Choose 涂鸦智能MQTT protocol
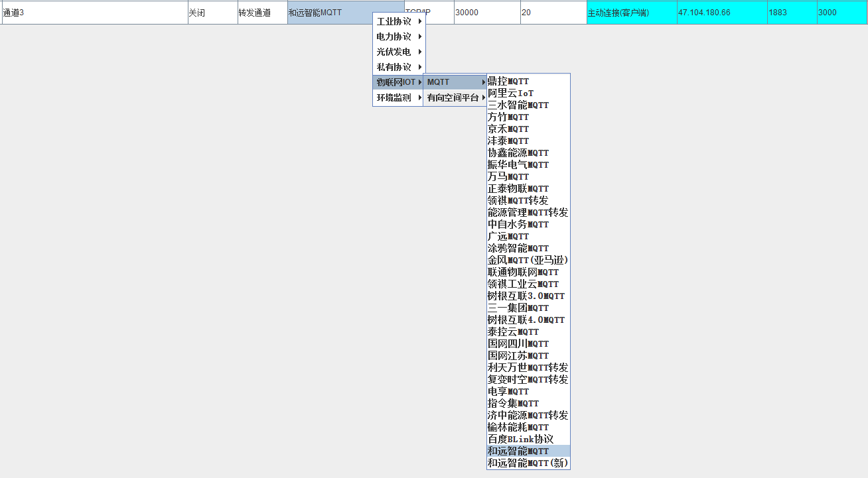 (x=528, y=248)
